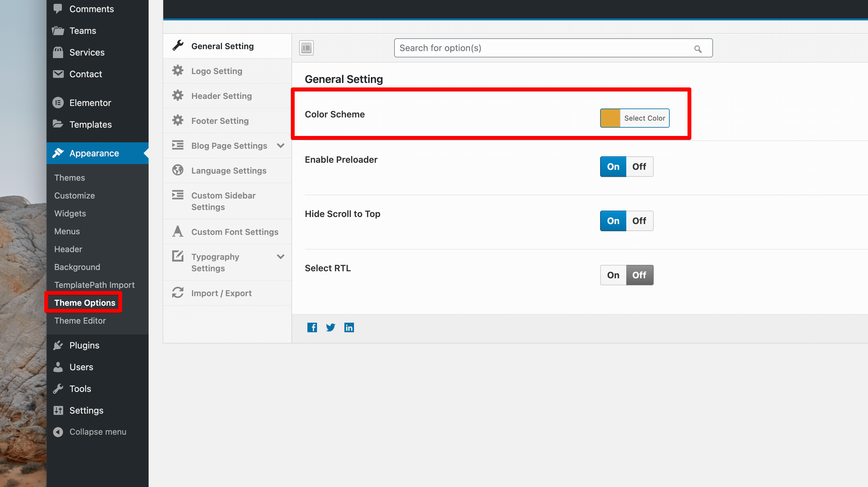Open the Logo Setting tab

click(217, 71)
